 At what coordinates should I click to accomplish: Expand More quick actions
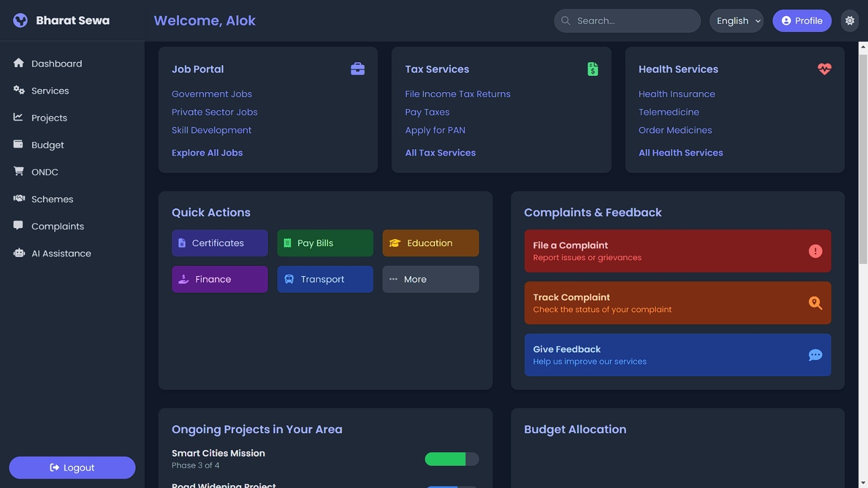click(430, 279)
